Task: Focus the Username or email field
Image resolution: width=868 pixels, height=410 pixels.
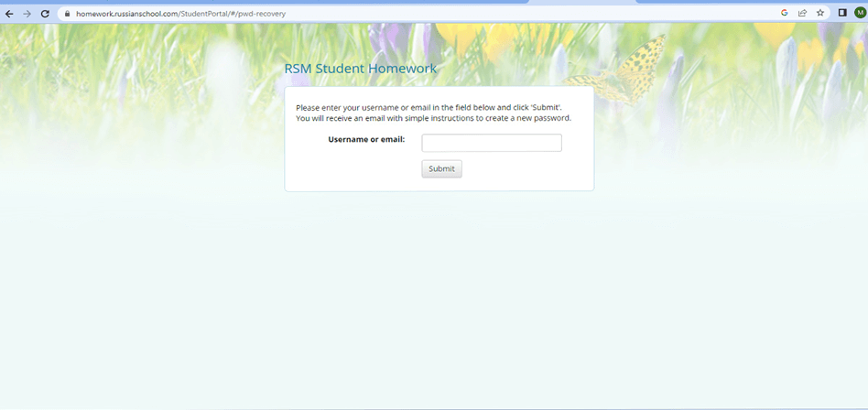Action: coord(492,143)
